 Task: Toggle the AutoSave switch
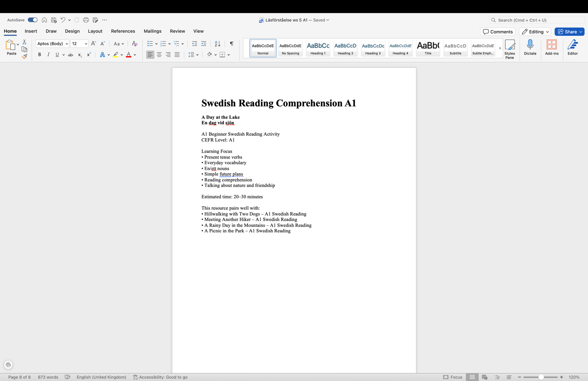33,20
